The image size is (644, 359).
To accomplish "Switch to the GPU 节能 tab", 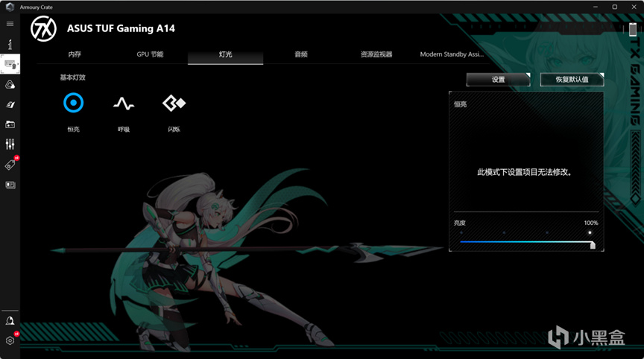I will pos(150,54).
